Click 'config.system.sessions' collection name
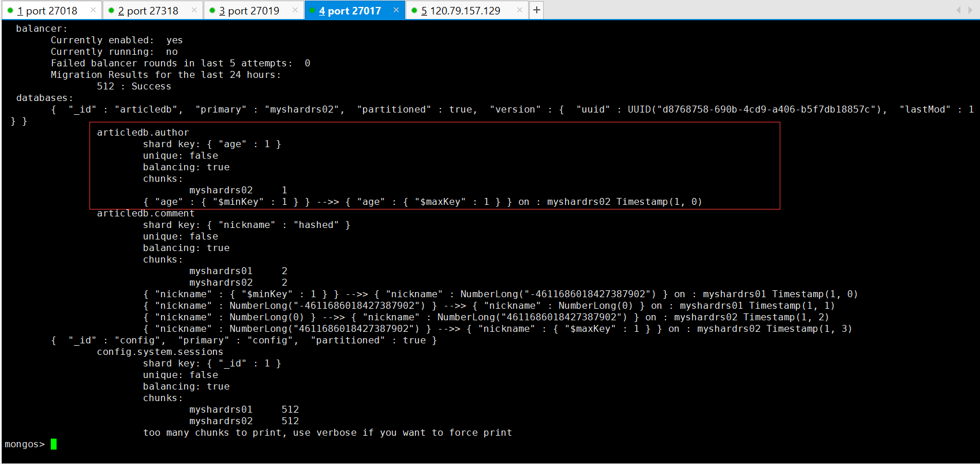 [160, 351]
